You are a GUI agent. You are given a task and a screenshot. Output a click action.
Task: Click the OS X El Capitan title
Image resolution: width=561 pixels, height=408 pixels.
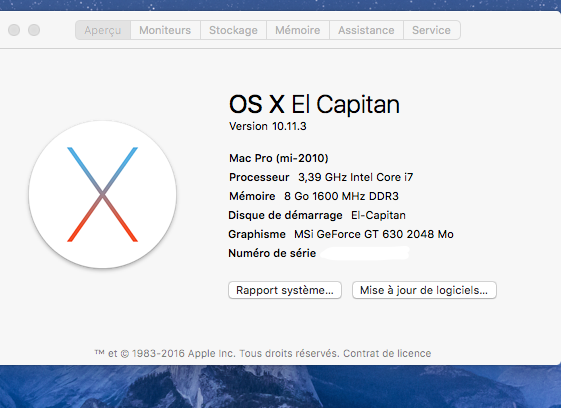[x=314, y=105]
